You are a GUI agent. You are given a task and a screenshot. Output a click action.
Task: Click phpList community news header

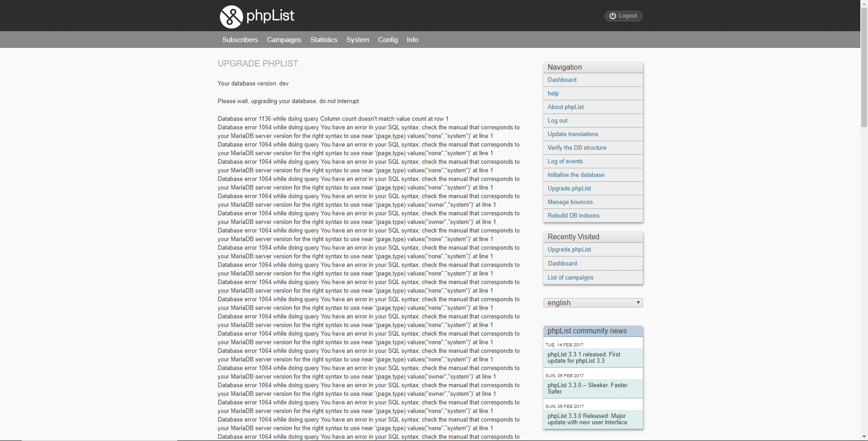click(x=593, y=331)
